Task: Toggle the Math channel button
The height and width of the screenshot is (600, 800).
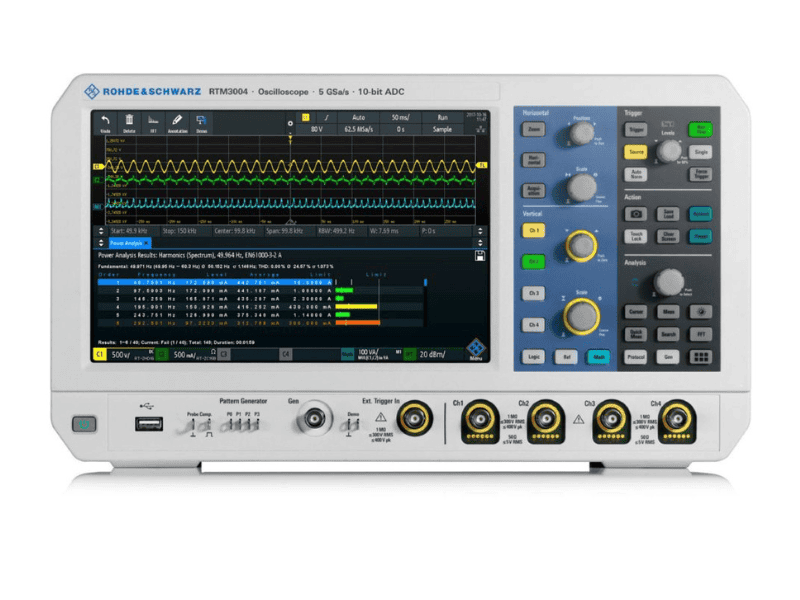Action: pos(598,356)
